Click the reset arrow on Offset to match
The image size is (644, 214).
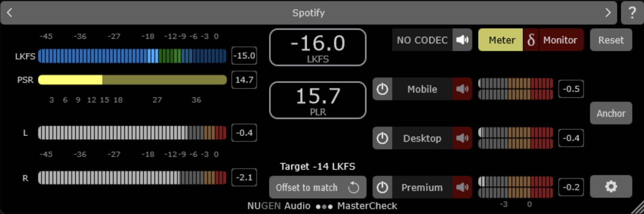(x=354, y=187)
